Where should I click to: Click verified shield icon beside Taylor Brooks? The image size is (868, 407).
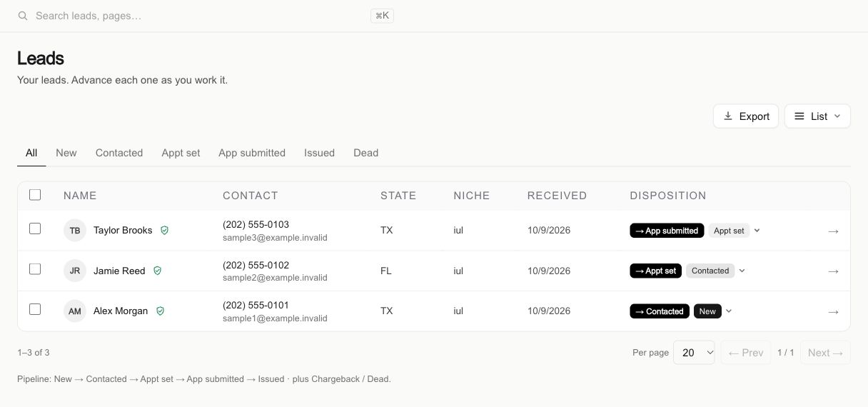pos(164,231)
